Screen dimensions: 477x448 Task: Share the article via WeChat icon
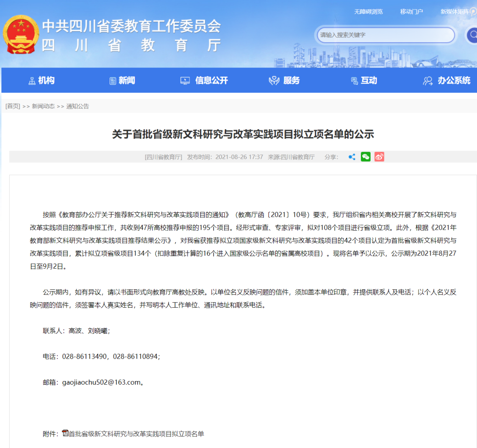[366, 157]
